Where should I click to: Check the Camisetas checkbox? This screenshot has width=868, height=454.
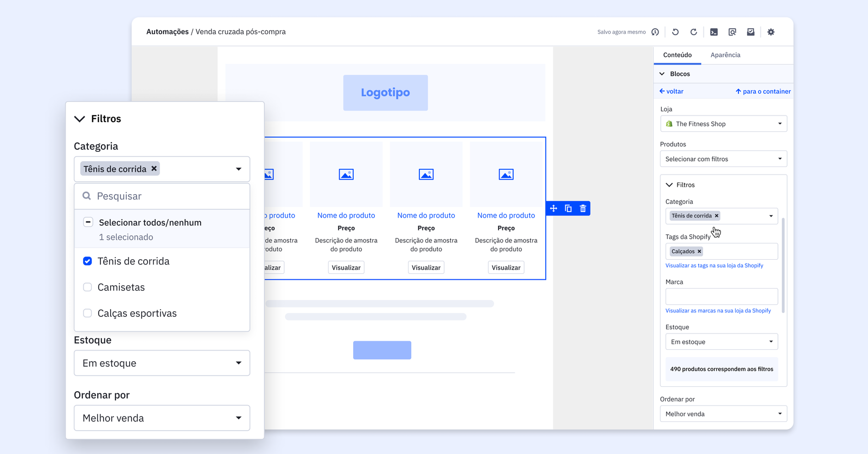(87, 287)
